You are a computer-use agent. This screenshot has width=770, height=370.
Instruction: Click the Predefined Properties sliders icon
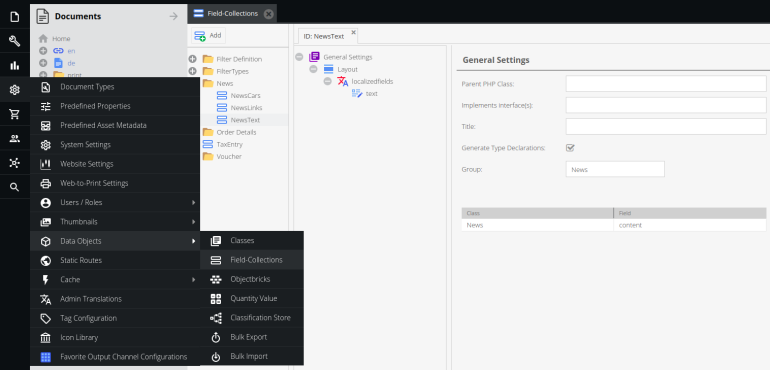coord(46,106)
